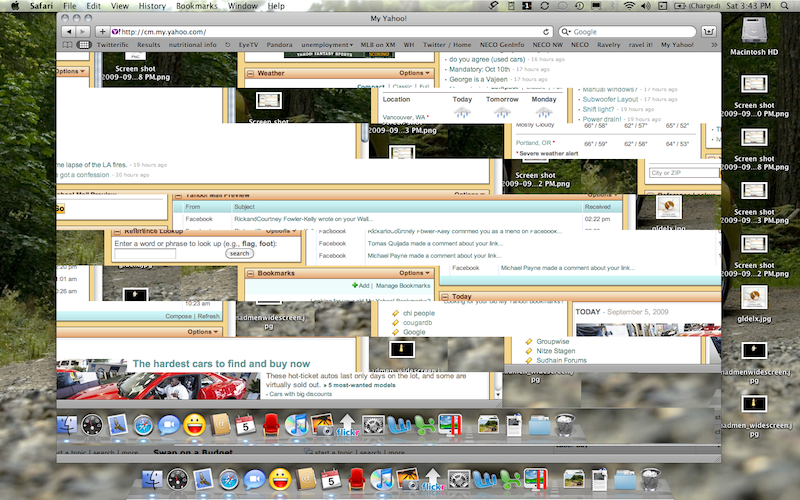
Task: Open the Window menu
Action: coord(243,6)
